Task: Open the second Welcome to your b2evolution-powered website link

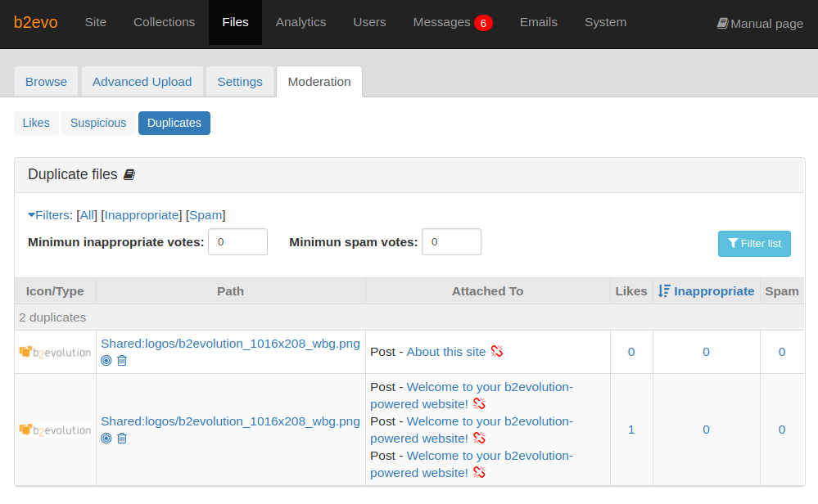Action: click(472, 430)
